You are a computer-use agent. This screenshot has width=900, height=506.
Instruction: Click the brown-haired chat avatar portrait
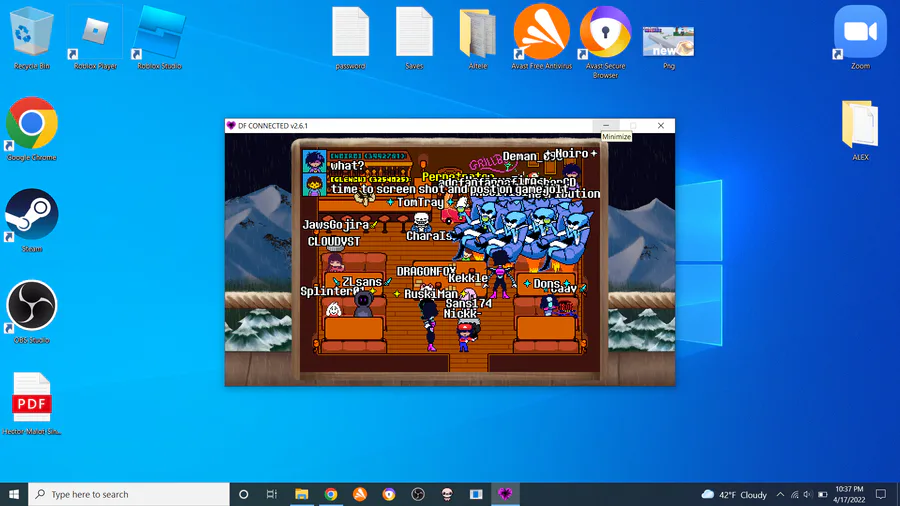[314, 185]
